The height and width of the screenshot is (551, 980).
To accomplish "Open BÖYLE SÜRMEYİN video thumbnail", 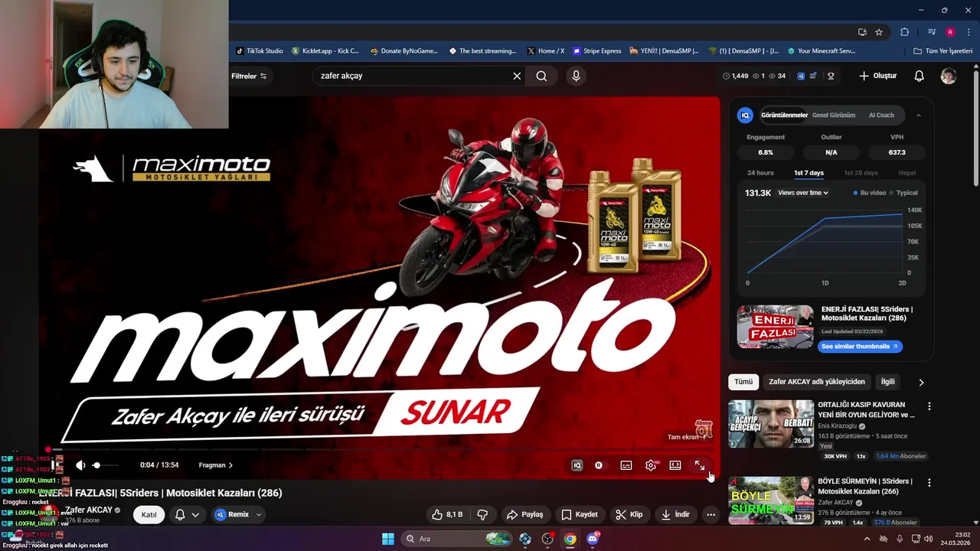I will pyautogui.click(x=771, y=500).
